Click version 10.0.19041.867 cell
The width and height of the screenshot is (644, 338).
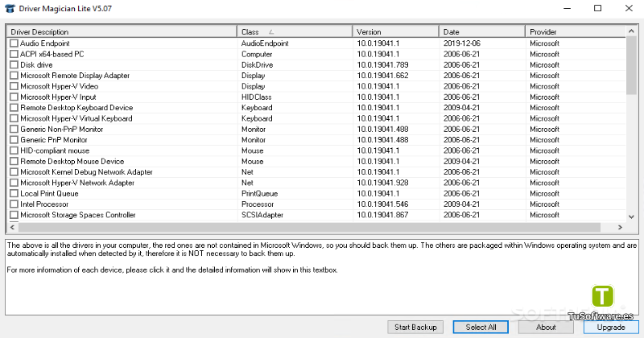click(x=383, y=215)
